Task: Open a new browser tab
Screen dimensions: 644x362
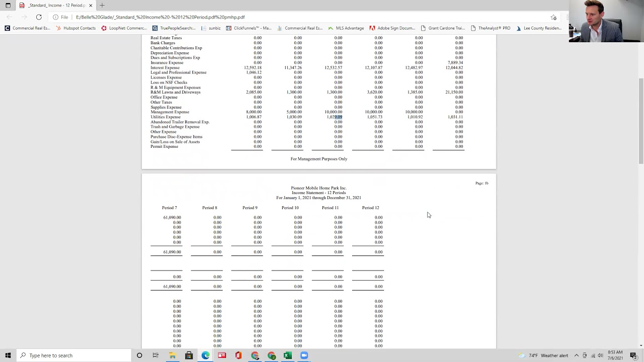Action: click(102, 5)
